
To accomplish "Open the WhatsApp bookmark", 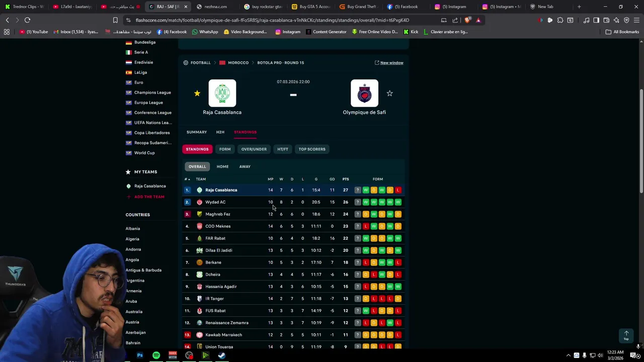I will 205,32.
